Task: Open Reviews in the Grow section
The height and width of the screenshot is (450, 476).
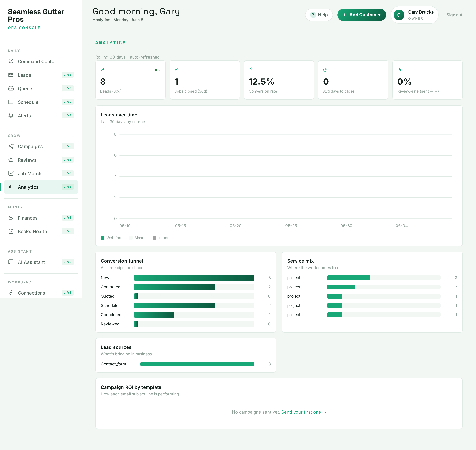Action: (x=41, y=160)
